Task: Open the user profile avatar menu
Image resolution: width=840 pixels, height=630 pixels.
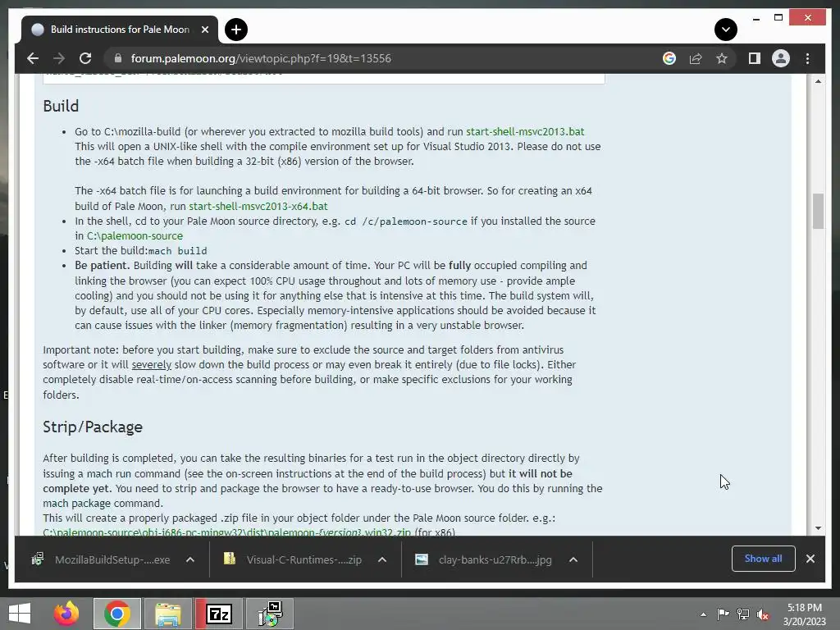Action: tap(781, 58)
